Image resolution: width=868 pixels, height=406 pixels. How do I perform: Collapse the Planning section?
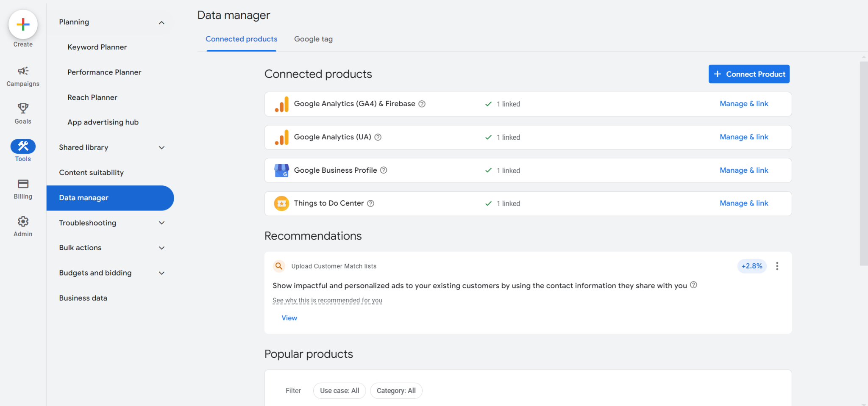[x=161, y=22]
